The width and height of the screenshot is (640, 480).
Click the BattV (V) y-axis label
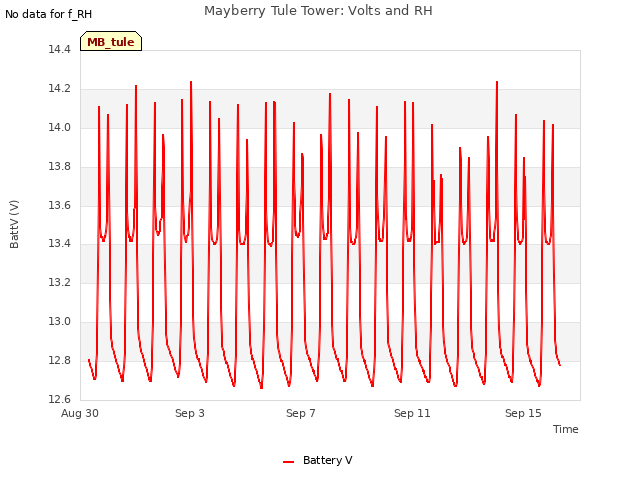(14, 224)
